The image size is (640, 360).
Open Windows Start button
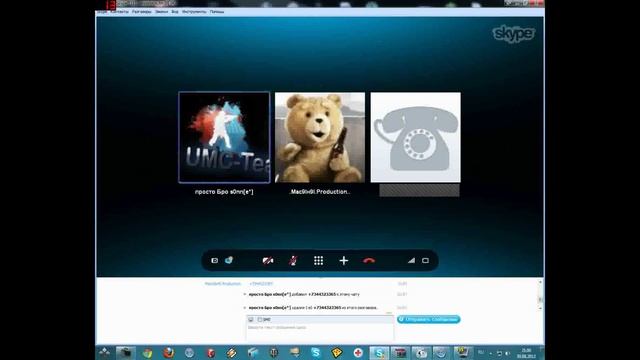(104, 353)
